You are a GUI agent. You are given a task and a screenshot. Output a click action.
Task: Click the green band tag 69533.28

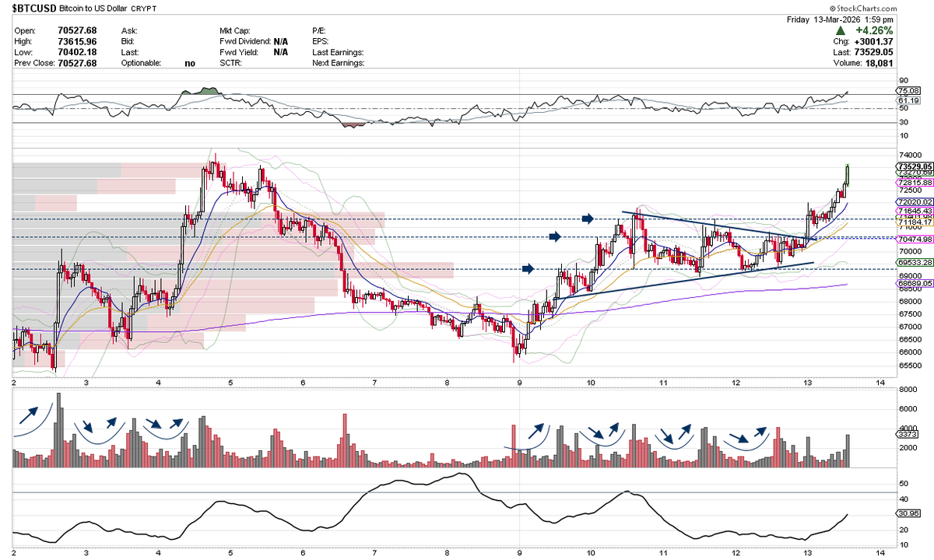click(915, 264)
